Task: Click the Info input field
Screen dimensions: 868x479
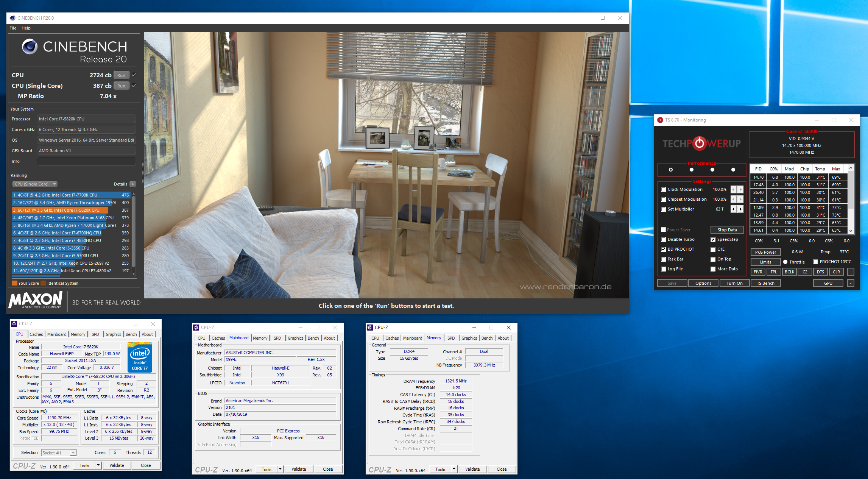Action: coord(86,161)
